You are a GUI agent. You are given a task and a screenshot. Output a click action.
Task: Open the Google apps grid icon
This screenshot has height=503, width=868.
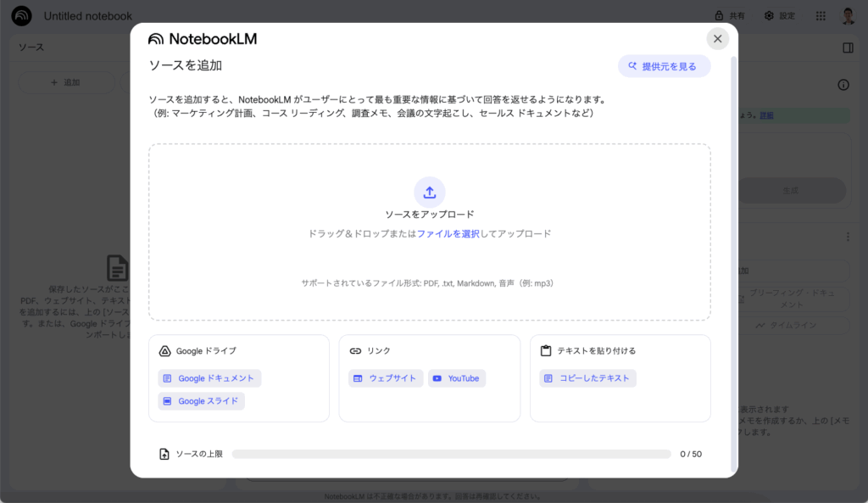pyautogui.click(x=821, y=16)
